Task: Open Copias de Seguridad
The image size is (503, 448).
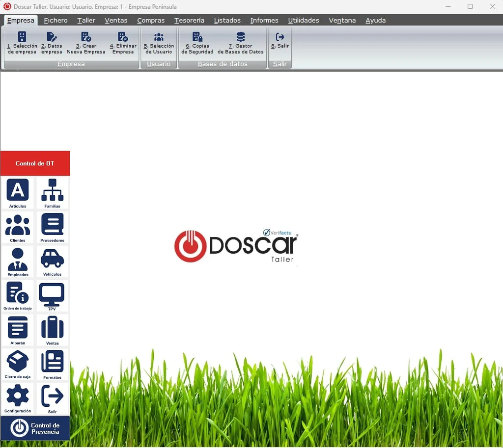Action: point(197,43)
